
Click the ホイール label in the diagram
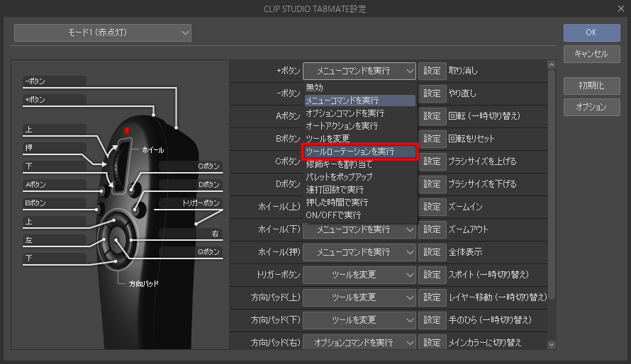pyautogui.click(x=153, y=150)
